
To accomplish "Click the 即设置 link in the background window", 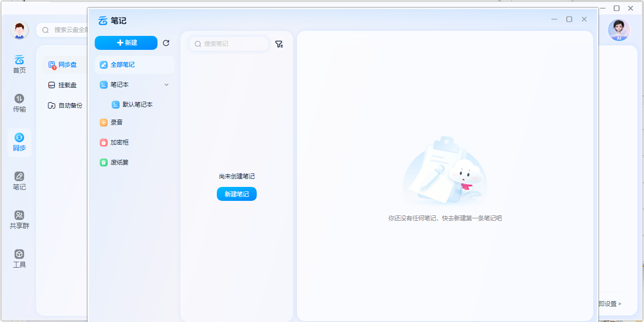I will [610, 304].
